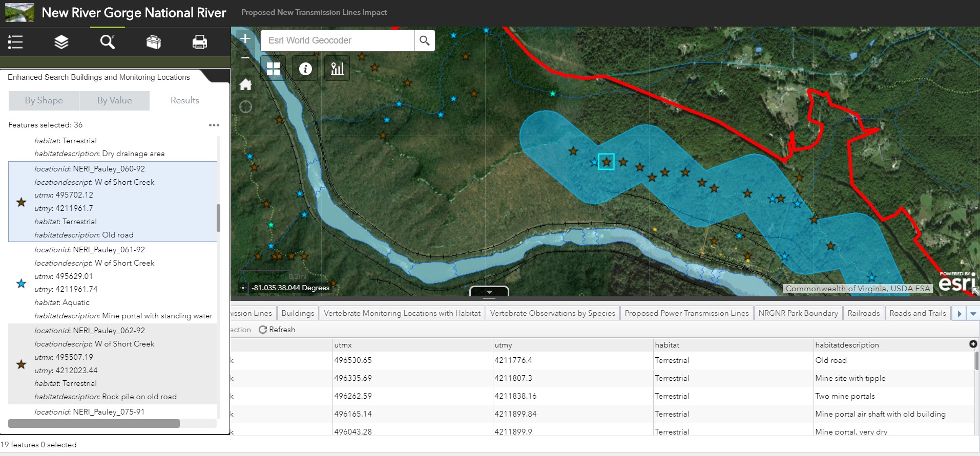This screenshot has height=456, width=980.
Task: Switch to the By Shape tab
Action: tap(44, 101)
